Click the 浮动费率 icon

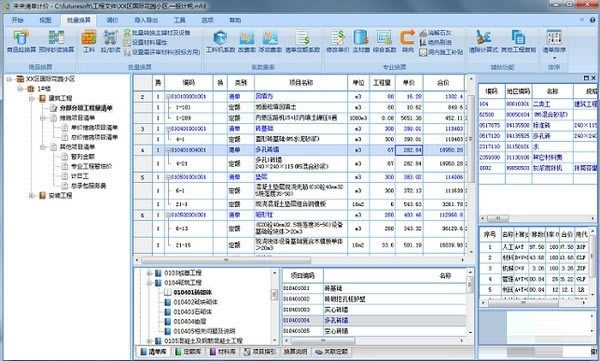[270, 38]
